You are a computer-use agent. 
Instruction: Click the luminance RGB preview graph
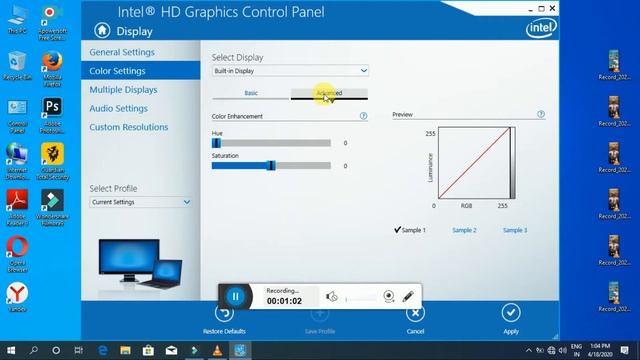point(477,163)
